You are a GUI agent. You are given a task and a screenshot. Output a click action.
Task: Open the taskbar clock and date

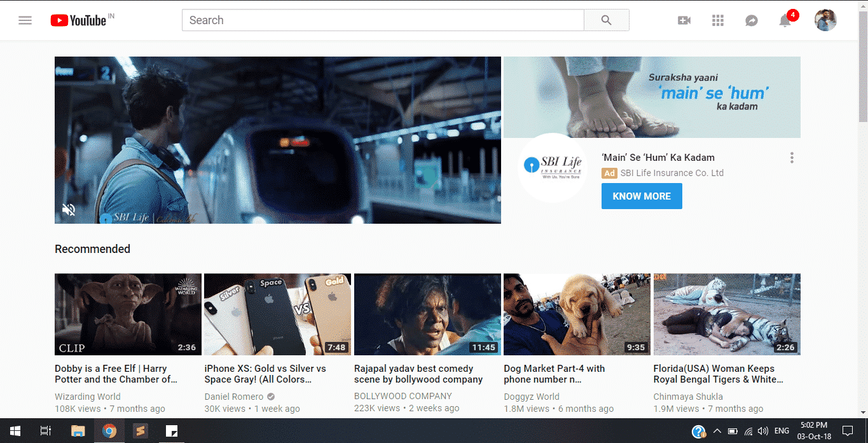813,431
